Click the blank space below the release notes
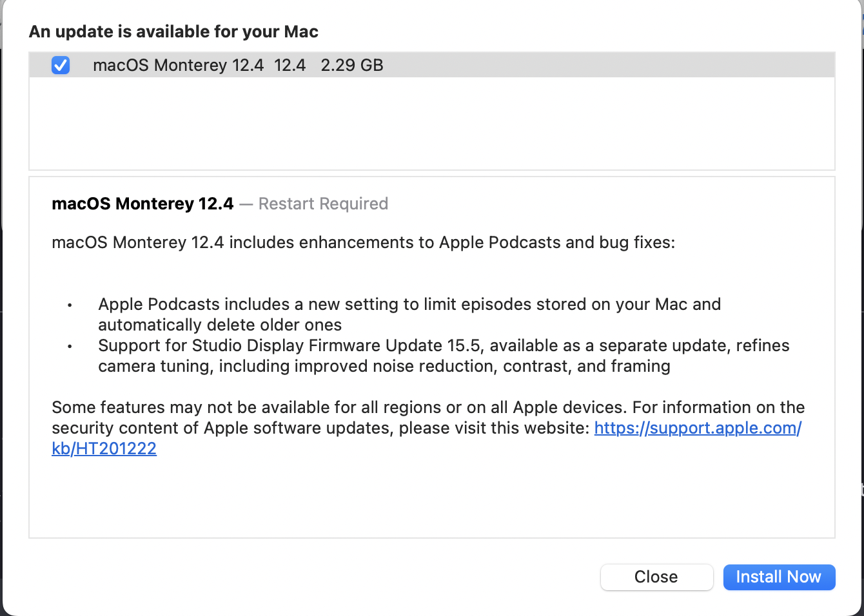The width and height of the screenshot is (864, 616). pyautogui.click(x=431, y=497)
